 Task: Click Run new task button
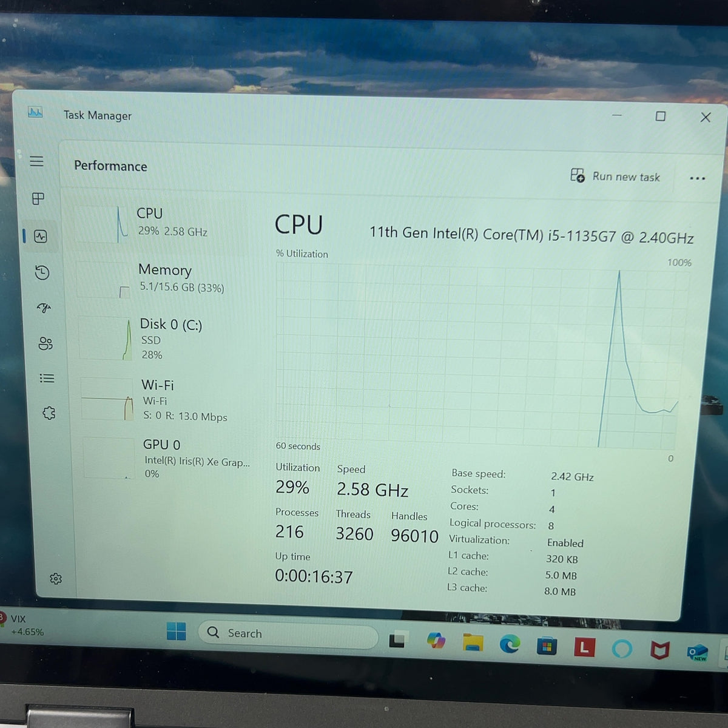coord(615,177)
